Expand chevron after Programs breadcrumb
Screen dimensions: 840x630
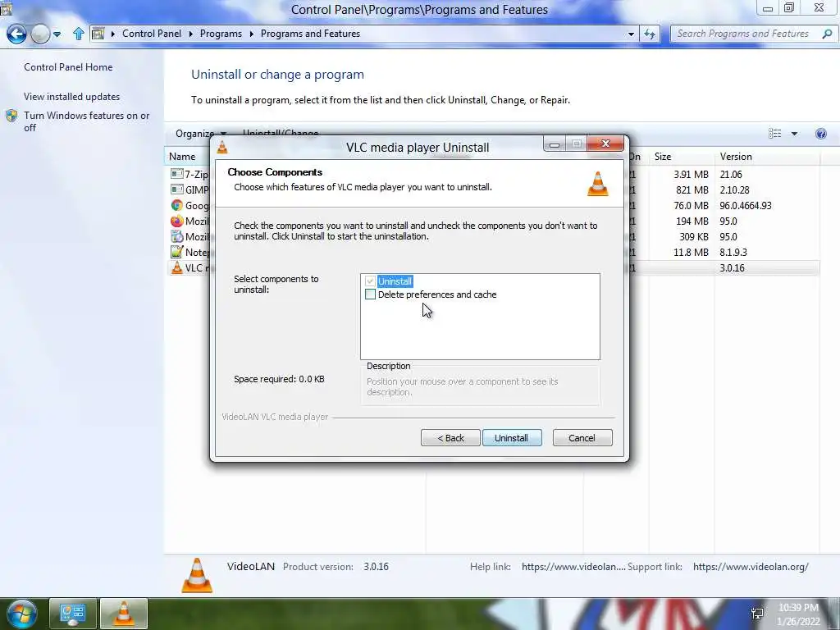pos(251,34)
